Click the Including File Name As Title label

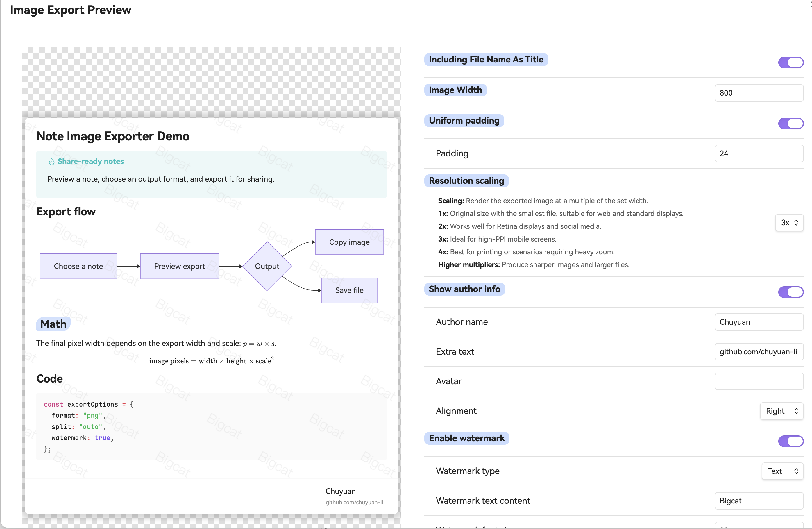click(486, 59)
